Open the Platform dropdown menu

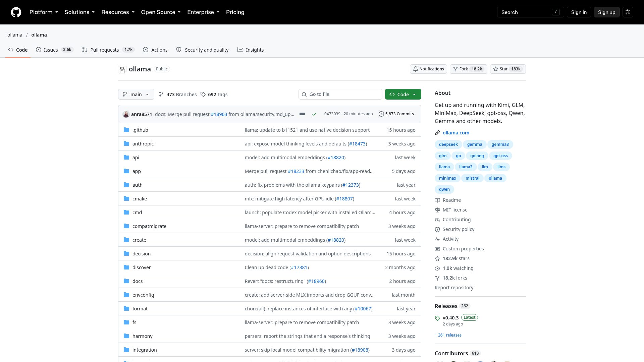[44, 12]
